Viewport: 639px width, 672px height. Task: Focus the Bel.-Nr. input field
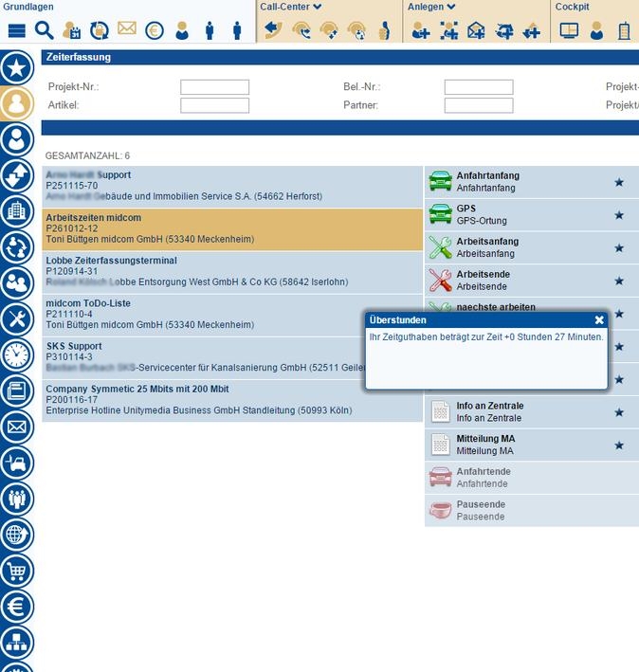pyautogui.click(x=479, y=87)
